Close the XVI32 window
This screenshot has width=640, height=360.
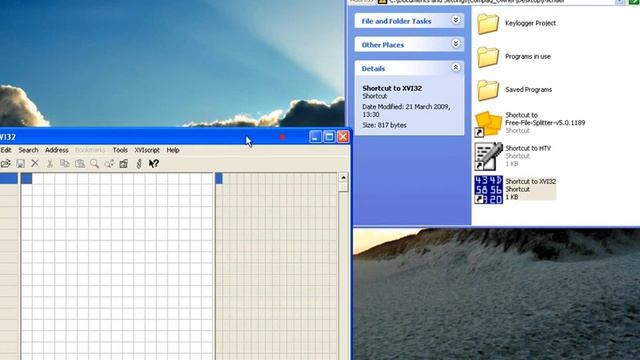pyautogui.click(x=343, y=137)
